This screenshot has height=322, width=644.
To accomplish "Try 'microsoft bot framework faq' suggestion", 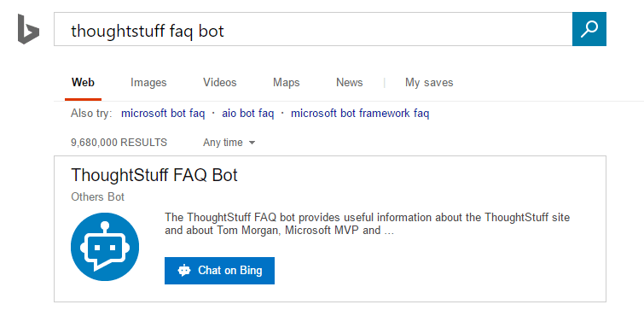I will point(360,113).
